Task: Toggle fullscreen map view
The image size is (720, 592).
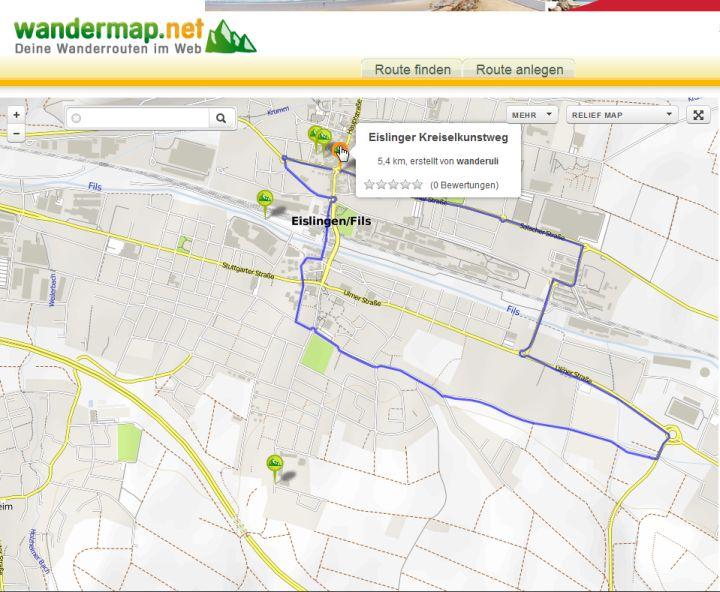Action: point(698,115)
